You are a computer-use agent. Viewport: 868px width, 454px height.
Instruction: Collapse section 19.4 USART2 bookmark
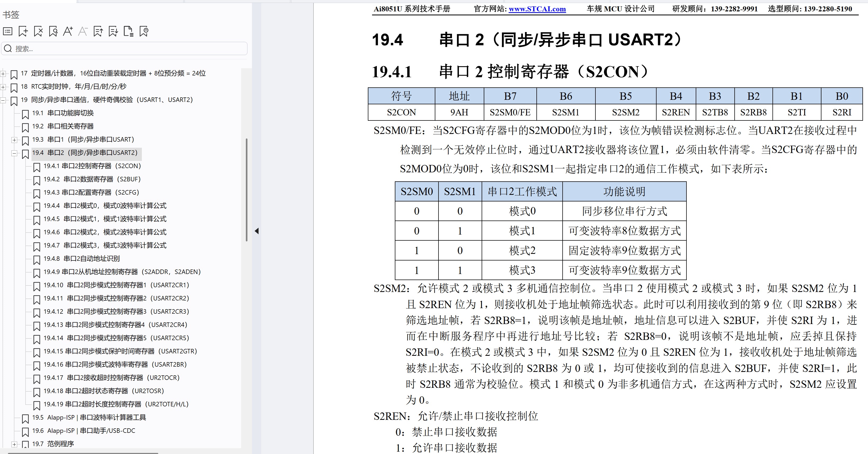point(14,153)
